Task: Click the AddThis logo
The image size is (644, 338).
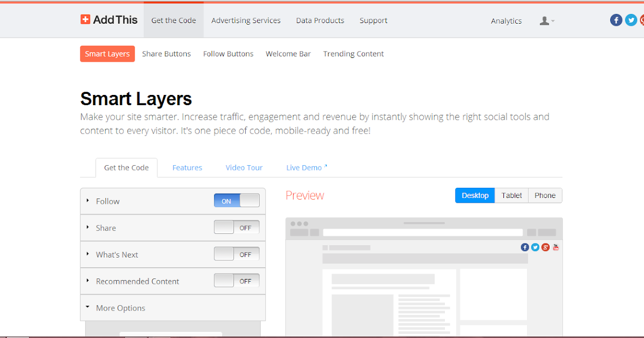Action: (x=109, y=20)
